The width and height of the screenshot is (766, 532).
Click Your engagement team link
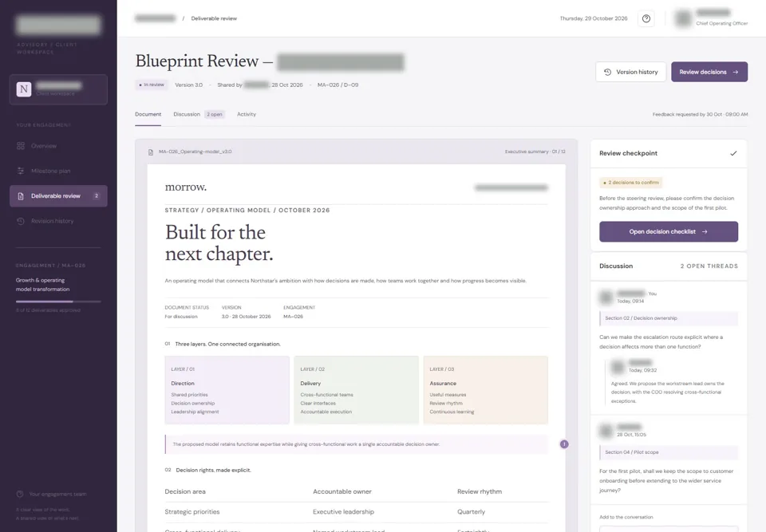pyautogui.click(x=57, y=494)
